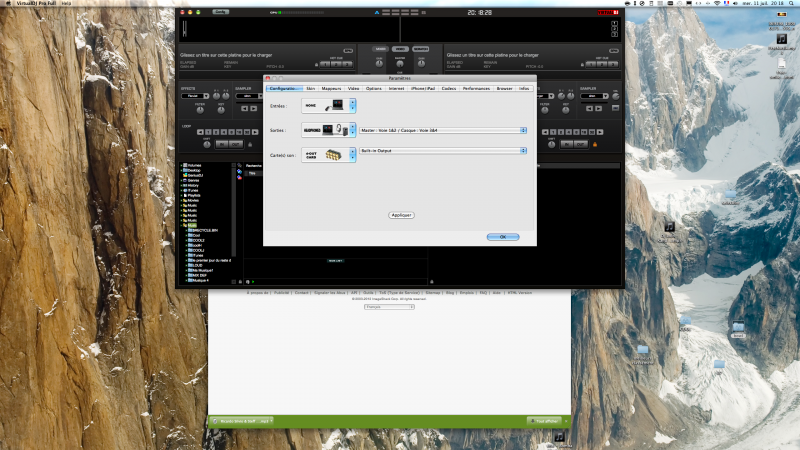This screenshot has height=450, width=800.
Task: Click the Config button at top left
Action: [220, 12]
